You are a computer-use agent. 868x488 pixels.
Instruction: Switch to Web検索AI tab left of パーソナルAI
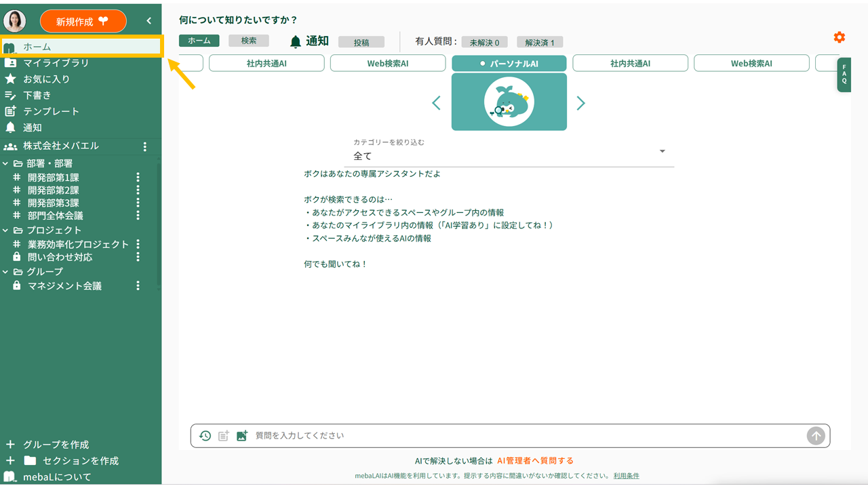[388, 63]
